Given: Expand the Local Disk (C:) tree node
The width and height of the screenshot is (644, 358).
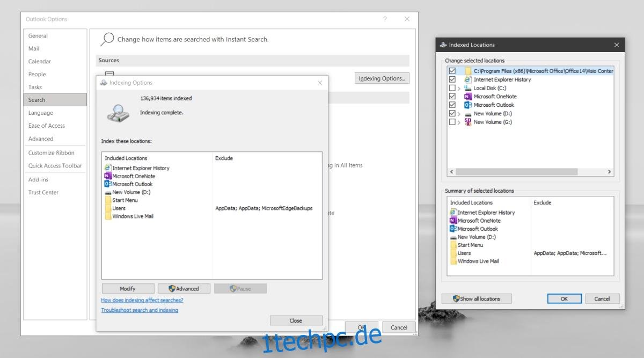Looking at the screenshot, I should [459, 88].
